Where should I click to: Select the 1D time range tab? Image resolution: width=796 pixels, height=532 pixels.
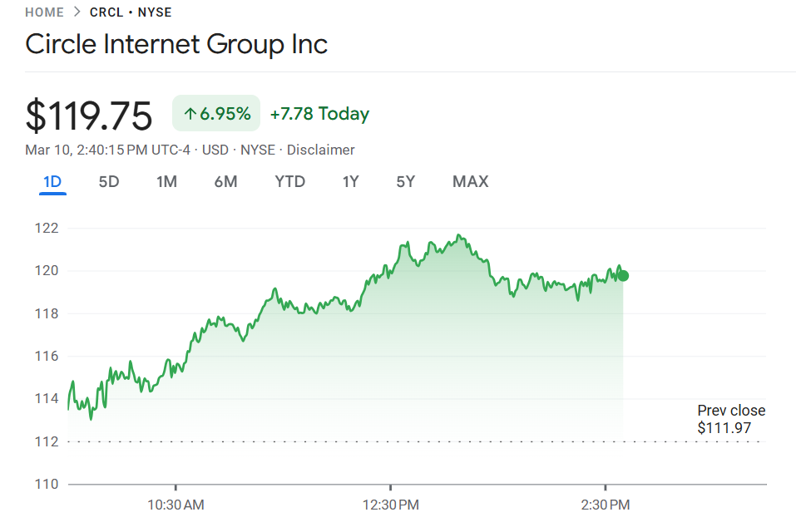(52, 181)
